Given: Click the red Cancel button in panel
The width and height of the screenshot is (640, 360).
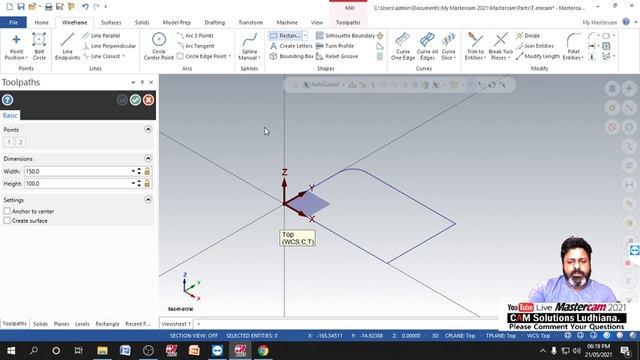Looking at the screenshot, I should tap(149, 100).
